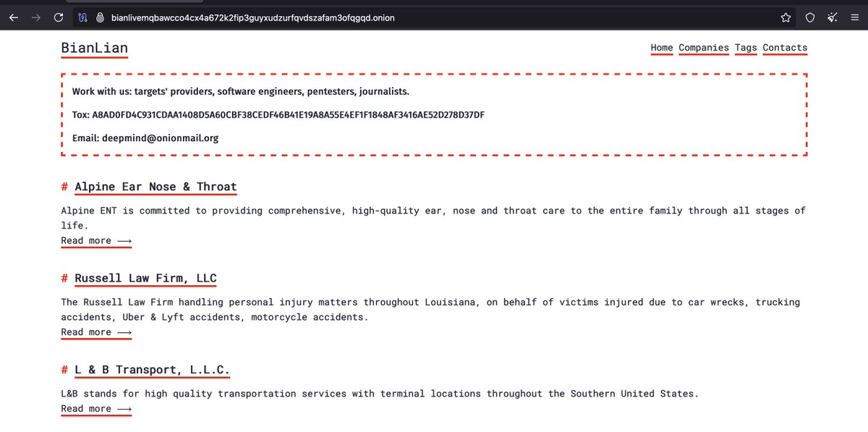The width and height of the screenshot is (868, 432).
Task: Click Read more under Russell Law Firm description
Action: click(x=96, y=332)
